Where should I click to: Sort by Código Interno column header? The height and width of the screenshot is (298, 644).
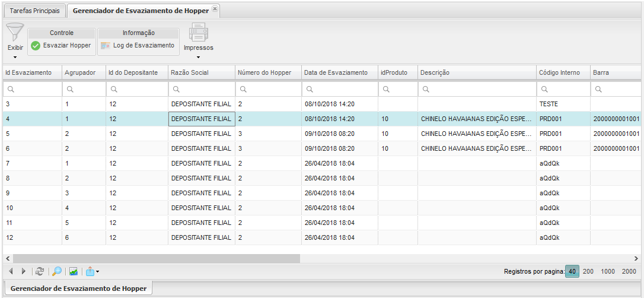[563, 72]
